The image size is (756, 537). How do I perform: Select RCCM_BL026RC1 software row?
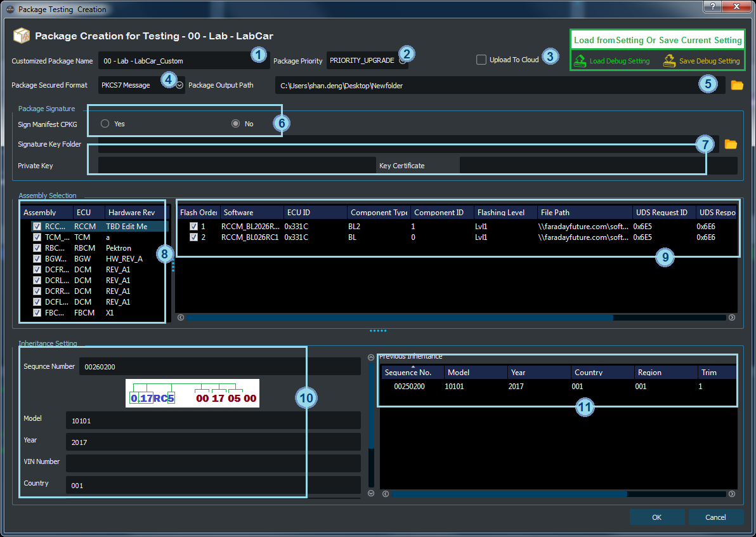pos(456,237)
